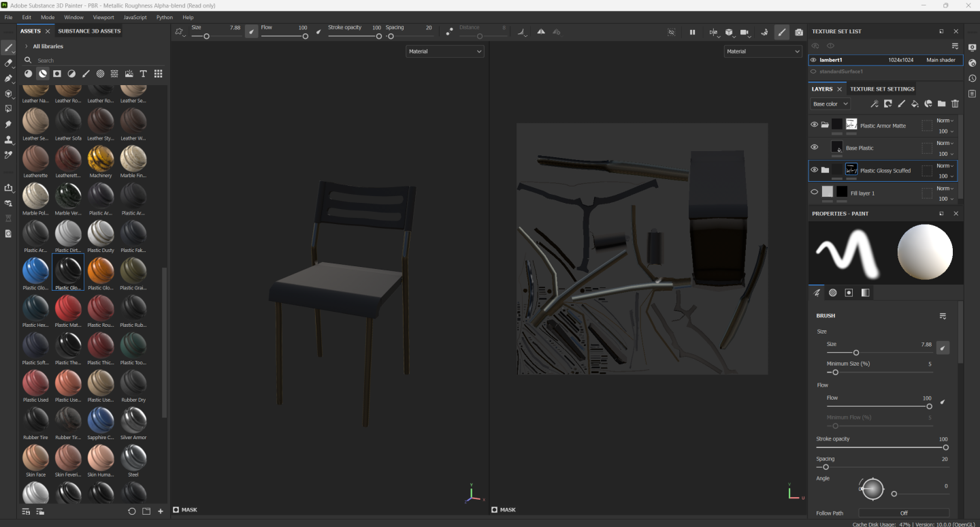Open Texture Set List settings menu
Image resolution: width=980 pixels, height=527 pixels.
955,46
